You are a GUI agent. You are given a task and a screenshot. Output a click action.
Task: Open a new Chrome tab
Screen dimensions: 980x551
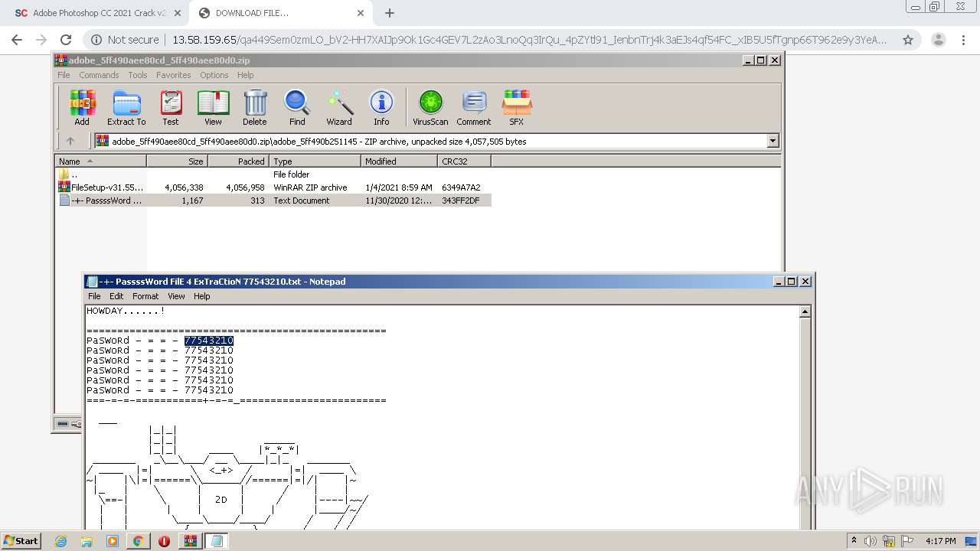pos(390,13)
